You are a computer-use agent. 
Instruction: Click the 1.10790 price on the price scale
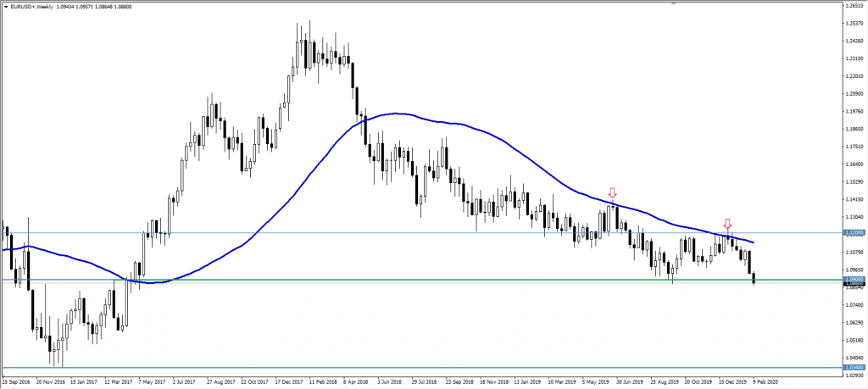click(854, 253)
